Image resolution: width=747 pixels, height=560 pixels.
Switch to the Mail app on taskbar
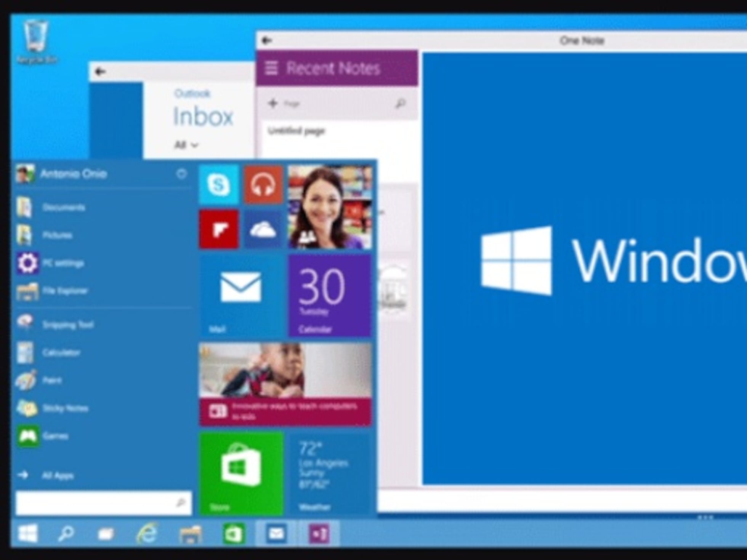(x=276, y=533)
